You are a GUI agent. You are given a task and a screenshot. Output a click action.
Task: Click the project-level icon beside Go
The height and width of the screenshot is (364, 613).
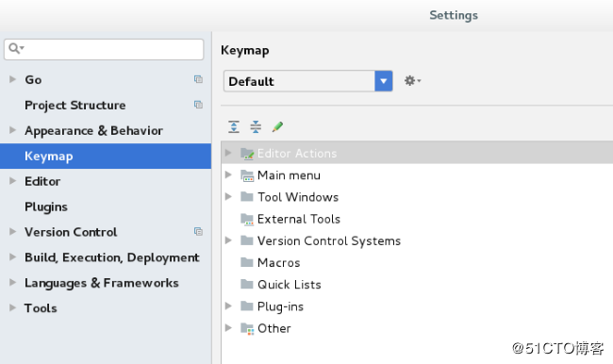198,79
